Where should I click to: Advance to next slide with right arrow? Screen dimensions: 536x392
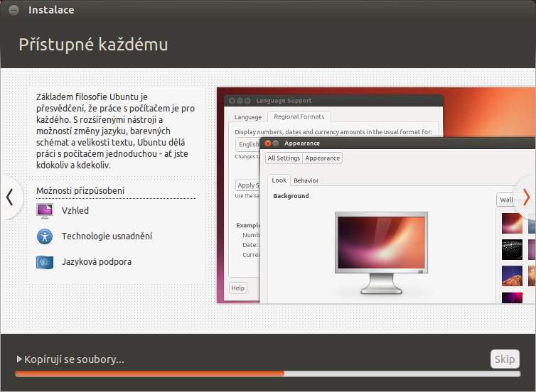(526, 197)
